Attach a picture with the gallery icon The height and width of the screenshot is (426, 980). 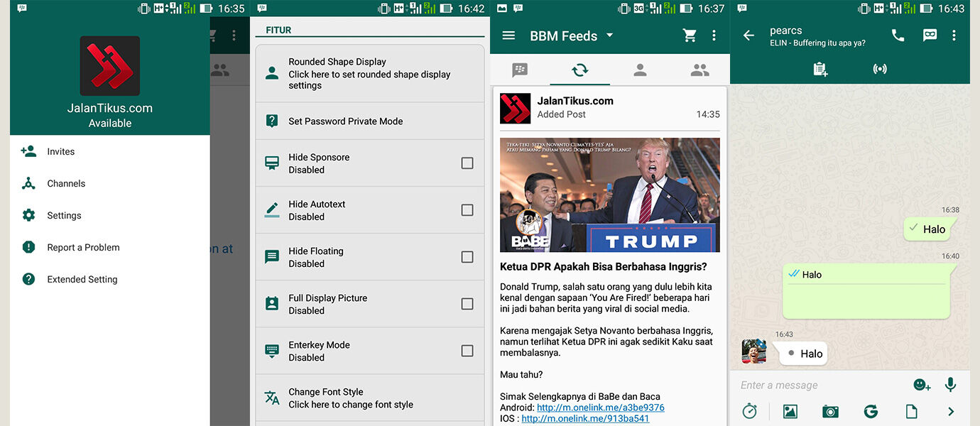[790, 412]
